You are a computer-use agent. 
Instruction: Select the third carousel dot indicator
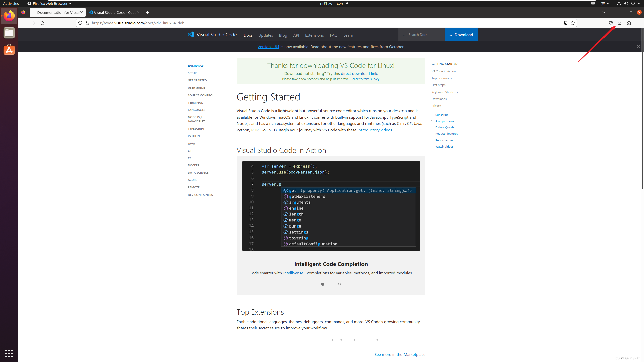click(x=331, y=284)
